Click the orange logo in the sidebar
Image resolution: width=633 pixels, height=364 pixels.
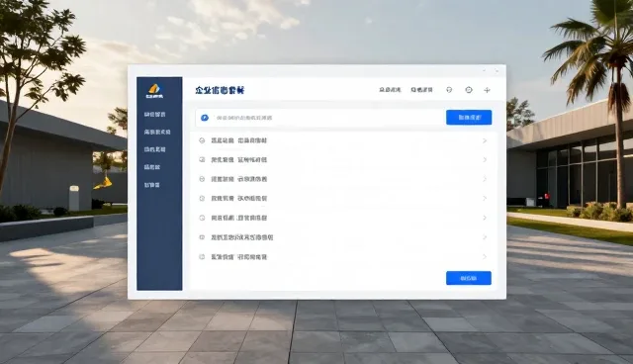[154, 89]
